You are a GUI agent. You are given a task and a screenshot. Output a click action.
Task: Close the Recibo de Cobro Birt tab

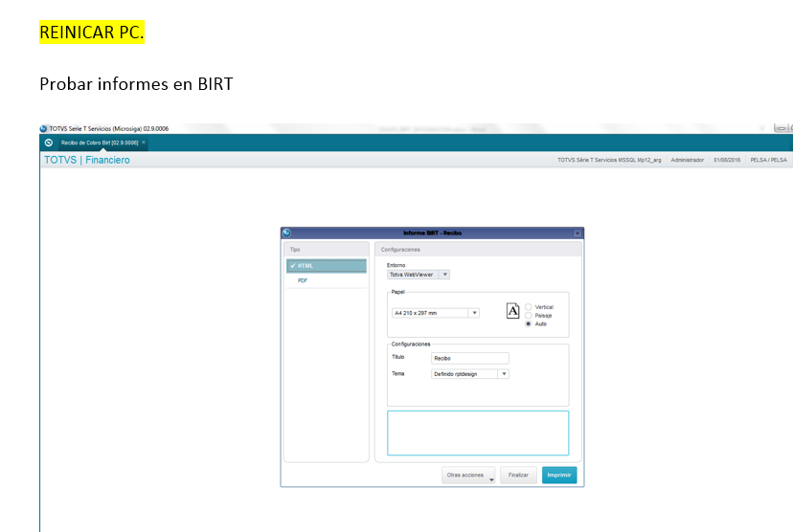coord(144,143)
